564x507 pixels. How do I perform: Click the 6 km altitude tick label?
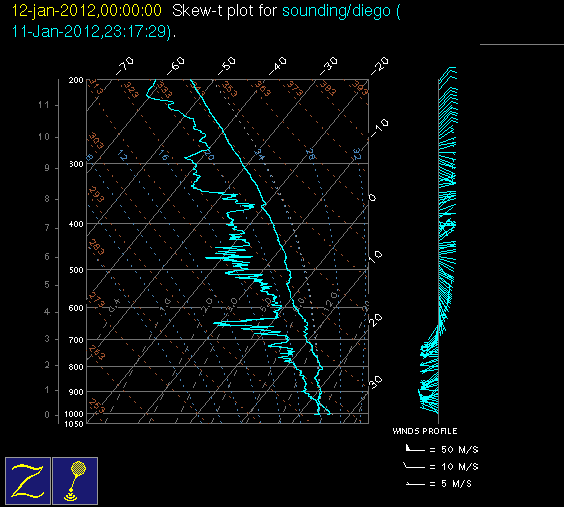(x=47, y=257)
